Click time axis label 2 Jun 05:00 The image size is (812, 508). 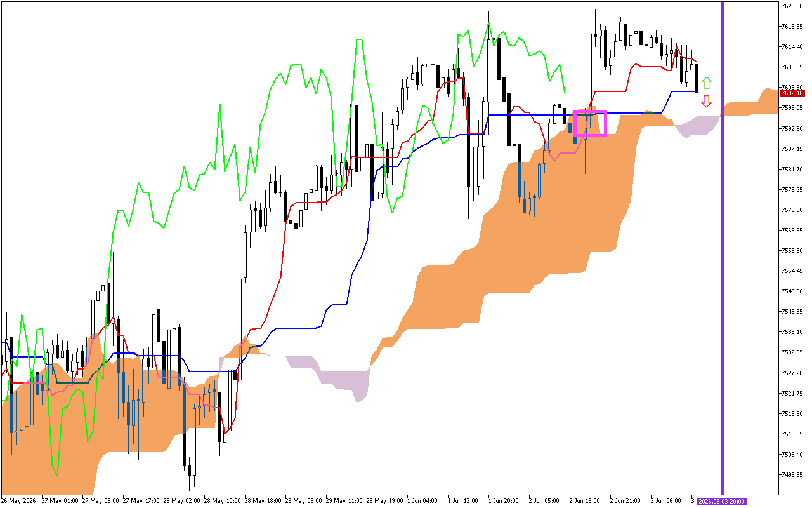click(x=545, y=500)
